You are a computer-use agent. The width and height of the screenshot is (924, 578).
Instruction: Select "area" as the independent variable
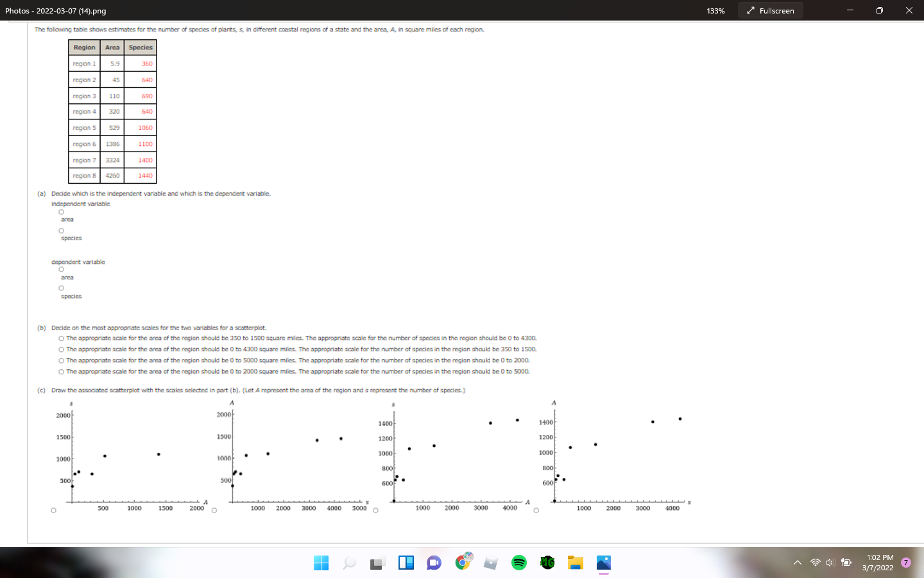(x=60, y=211)
